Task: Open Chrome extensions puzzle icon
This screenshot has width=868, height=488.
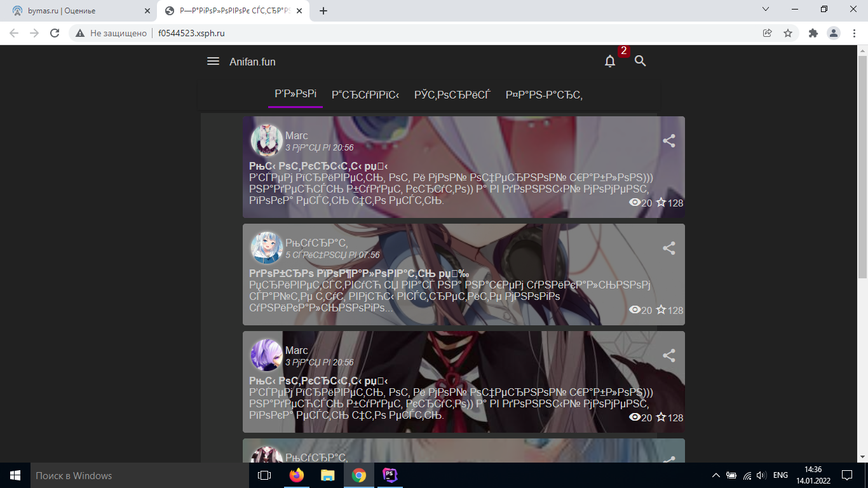Action: [x=813, y=33]
